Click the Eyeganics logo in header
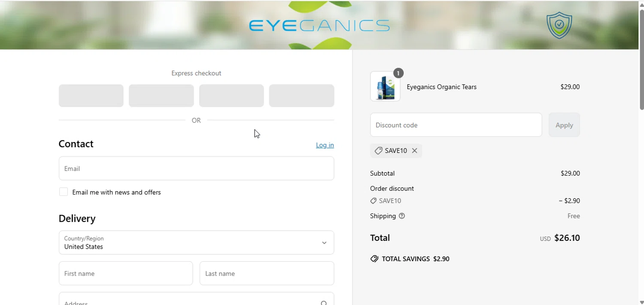Image resolution: width=644 pixels, height=305 pixels. coord(319,26)
